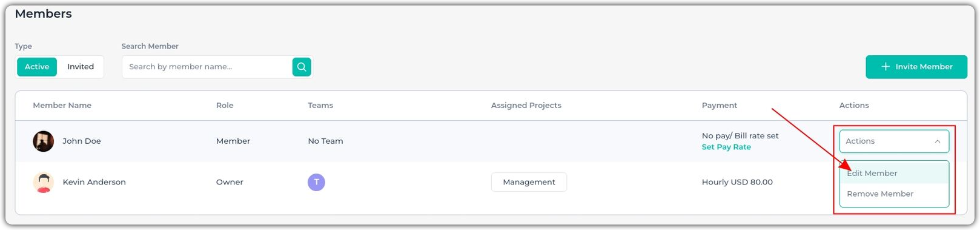
Task: Open the Actions dropdown for John Doe
Action: [x=894, y=141]
